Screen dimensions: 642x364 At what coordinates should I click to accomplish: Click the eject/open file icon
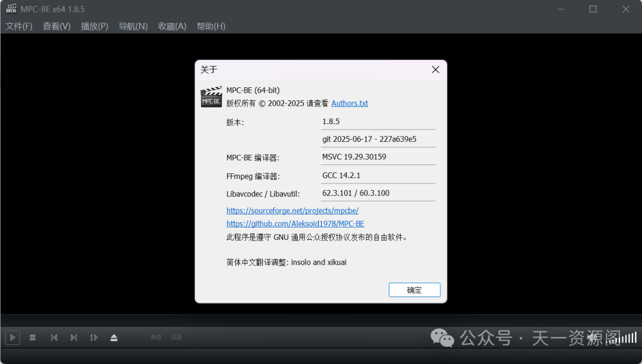click(114, 337)
